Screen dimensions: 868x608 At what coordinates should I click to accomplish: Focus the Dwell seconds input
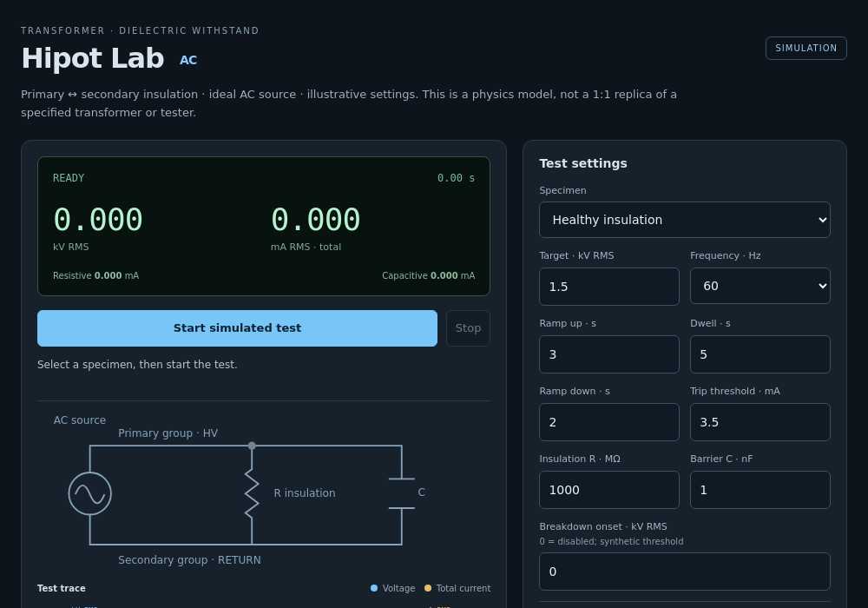(x=760, y=354)
